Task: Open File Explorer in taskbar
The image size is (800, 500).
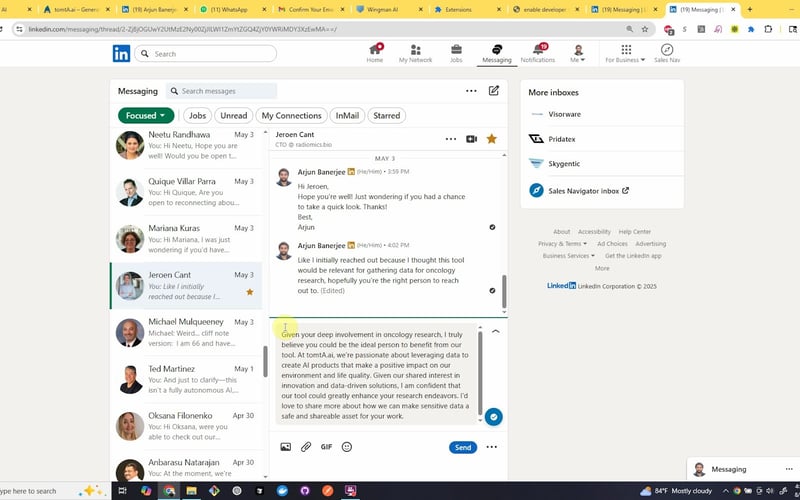Action: pyautogui.click(x=191, y=491)
